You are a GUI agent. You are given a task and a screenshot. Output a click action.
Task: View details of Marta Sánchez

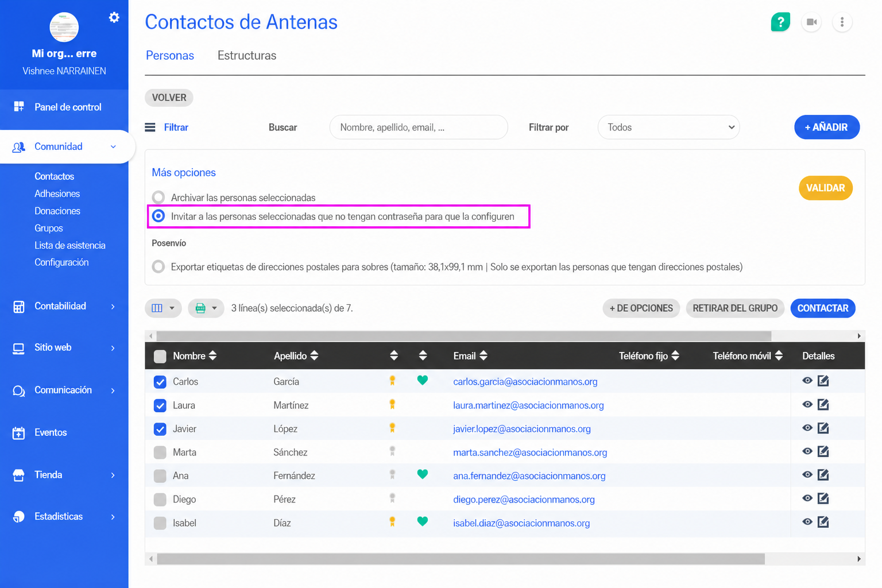(807, 451)
